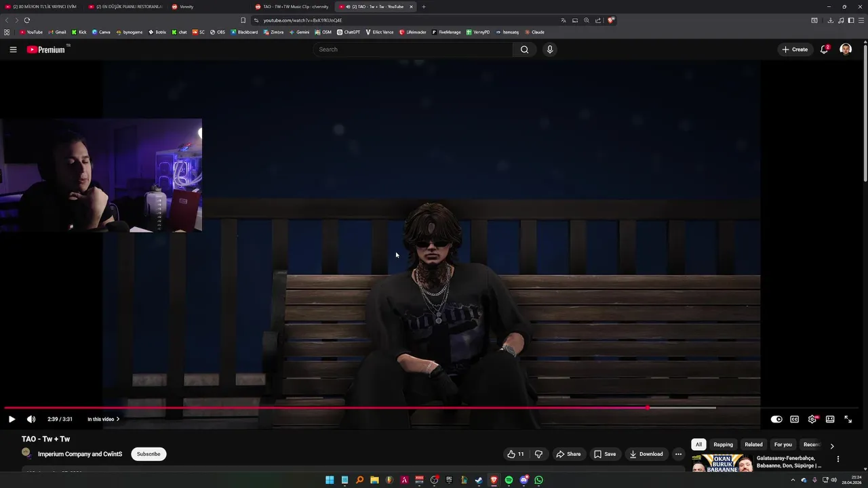Save the video to a playlist
868x488 pixels.
(x=605, y=454)
